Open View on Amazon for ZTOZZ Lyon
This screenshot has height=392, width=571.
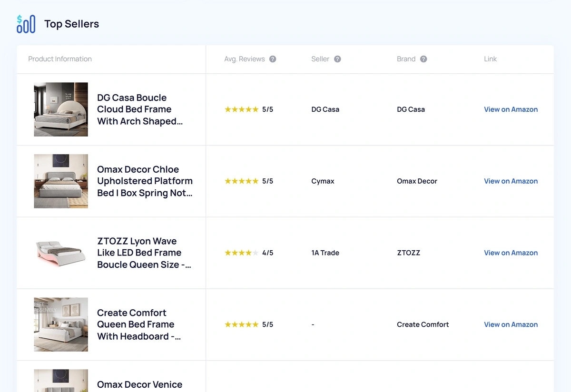click(511, 253)
